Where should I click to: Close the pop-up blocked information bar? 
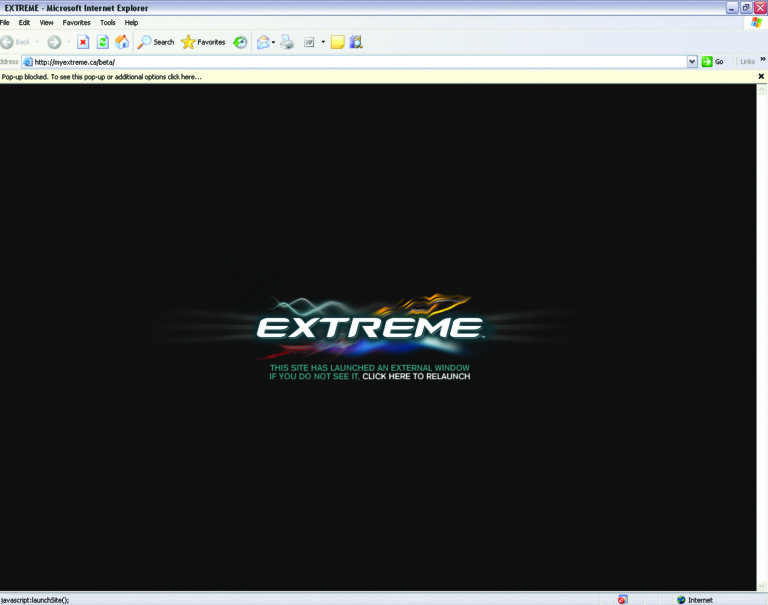(761, 76)
